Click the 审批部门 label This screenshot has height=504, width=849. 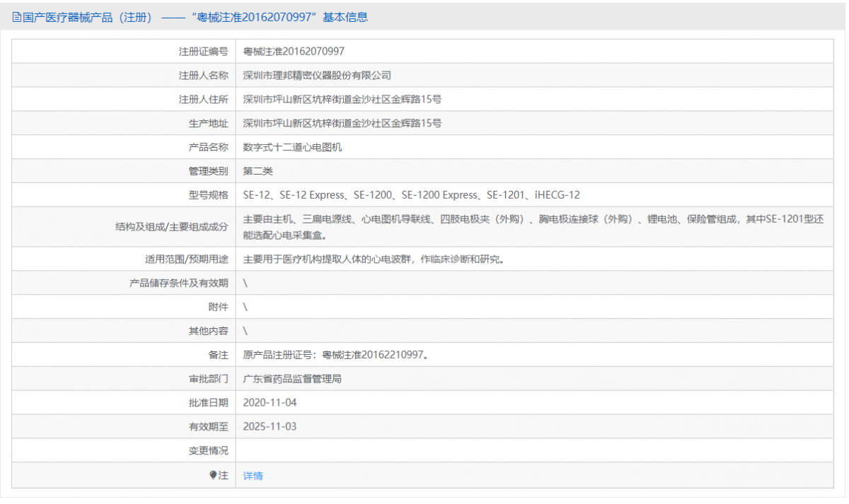pyautogui.click(x=208, y=379)
